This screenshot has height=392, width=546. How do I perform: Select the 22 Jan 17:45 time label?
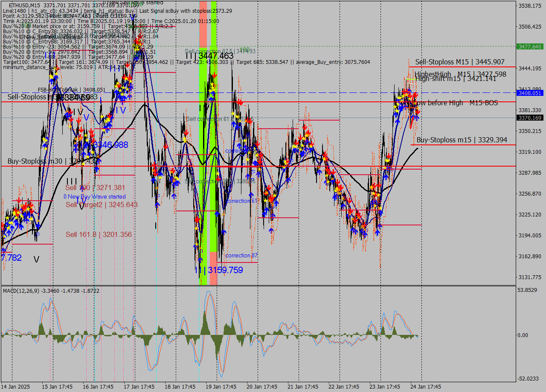coord(344,387)
